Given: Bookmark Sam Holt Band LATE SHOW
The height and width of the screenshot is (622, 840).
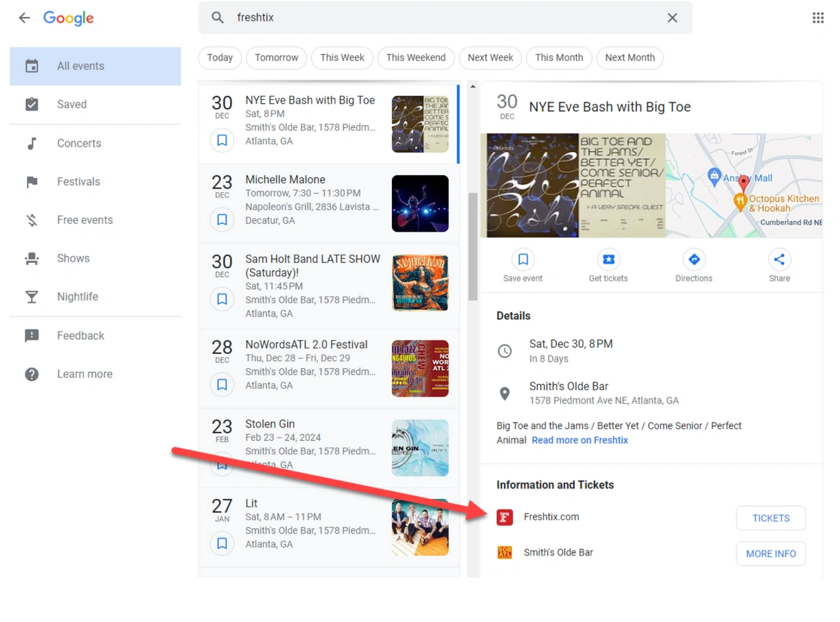Looking at the screenshot, I should tap(222, 299).
